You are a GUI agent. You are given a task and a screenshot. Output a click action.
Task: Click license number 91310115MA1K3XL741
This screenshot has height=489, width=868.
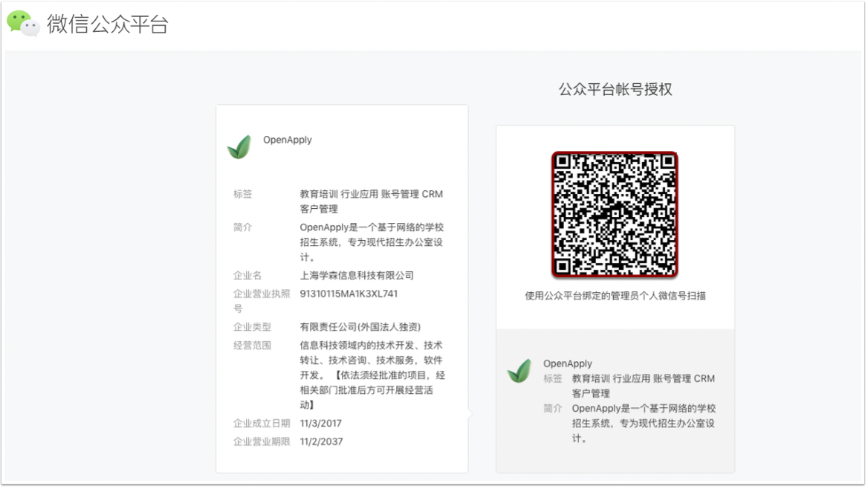click(349, 294)
